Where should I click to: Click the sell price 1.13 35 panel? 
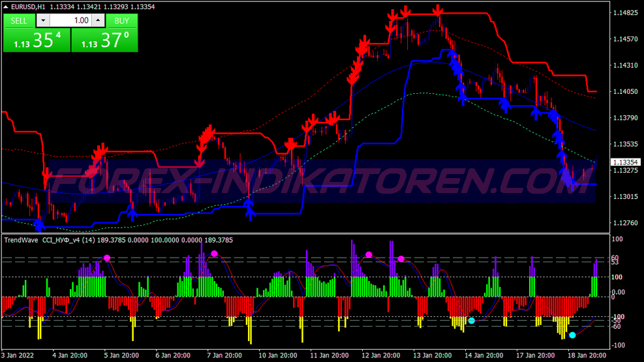pyautogui.click(x=37, y=40)
